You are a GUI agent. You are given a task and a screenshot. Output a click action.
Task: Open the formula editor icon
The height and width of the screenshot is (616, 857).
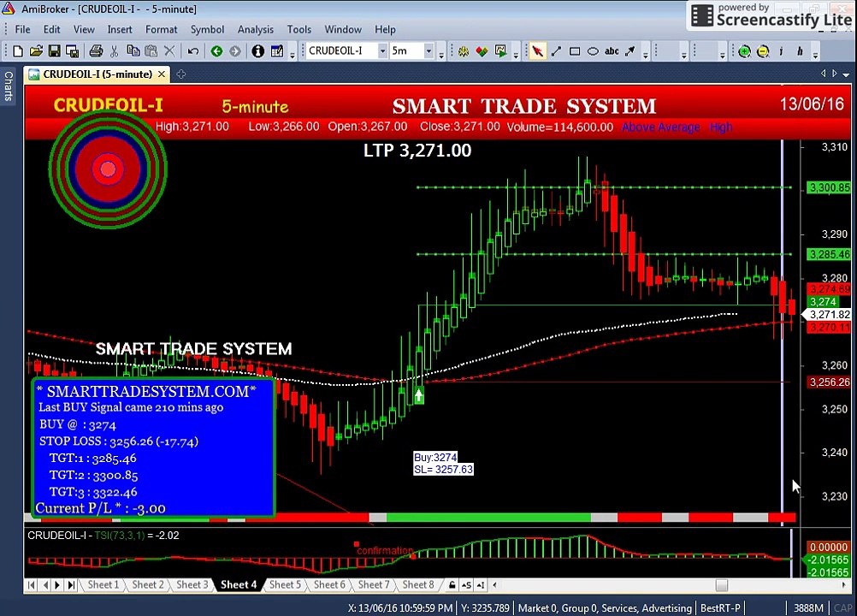pyautogui.click(x=277, y=51)
